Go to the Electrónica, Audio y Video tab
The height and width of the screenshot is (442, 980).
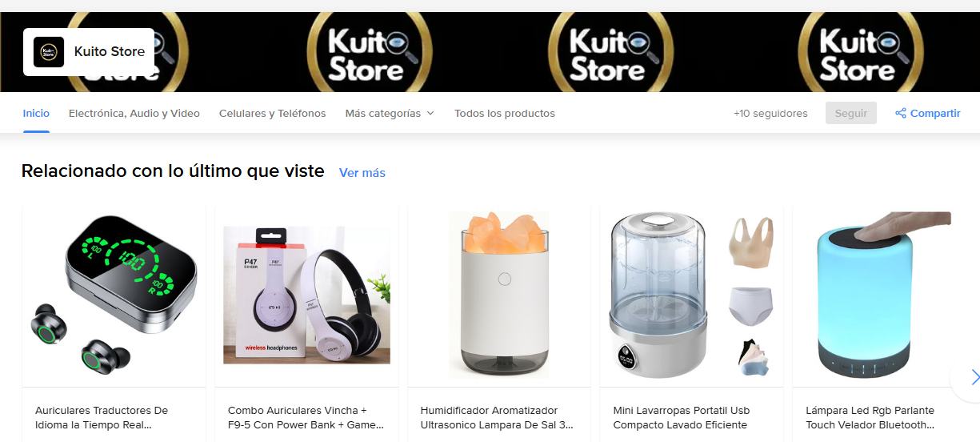[134, 113]
